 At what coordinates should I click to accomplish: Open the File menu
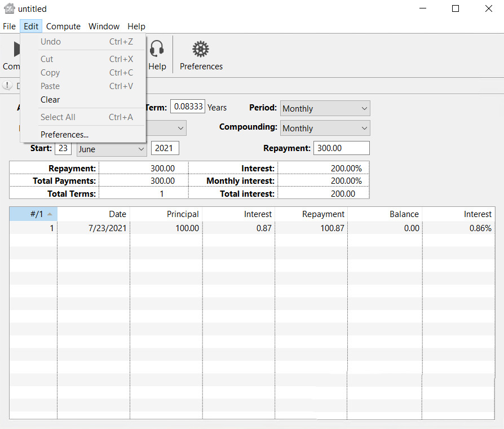coord(10,26)
